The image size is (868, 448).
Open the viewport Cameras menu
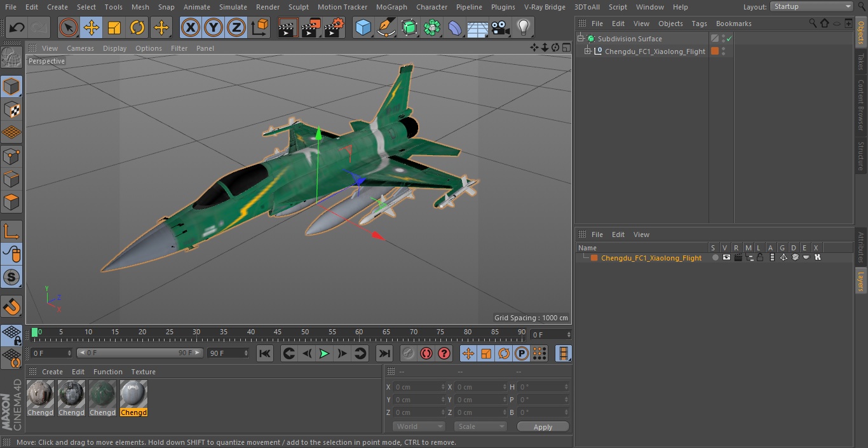point(80,48)
